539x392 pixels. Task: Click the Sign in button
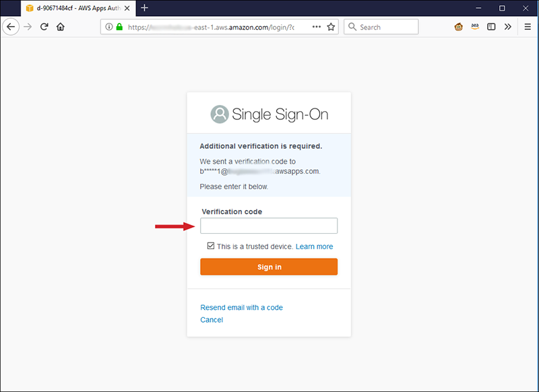pyautogui.click(x=269, y=267)
